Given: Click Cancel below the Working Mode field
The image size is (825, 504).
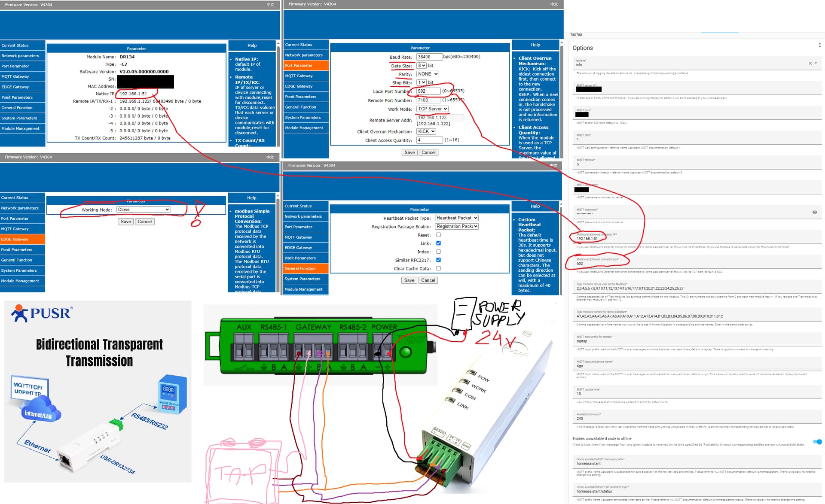Looking at the screenshot, I should pos(144,222).
